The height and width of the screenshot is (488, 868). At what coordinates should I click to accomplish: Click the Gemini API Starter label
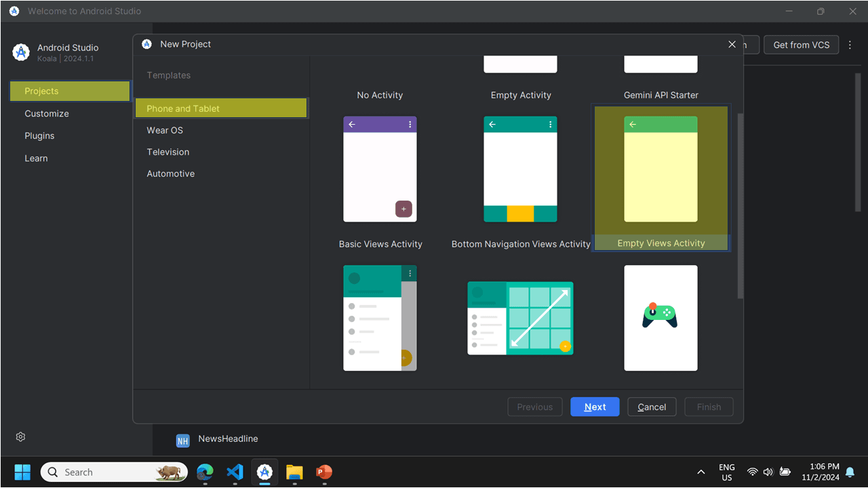click(661, 95)
